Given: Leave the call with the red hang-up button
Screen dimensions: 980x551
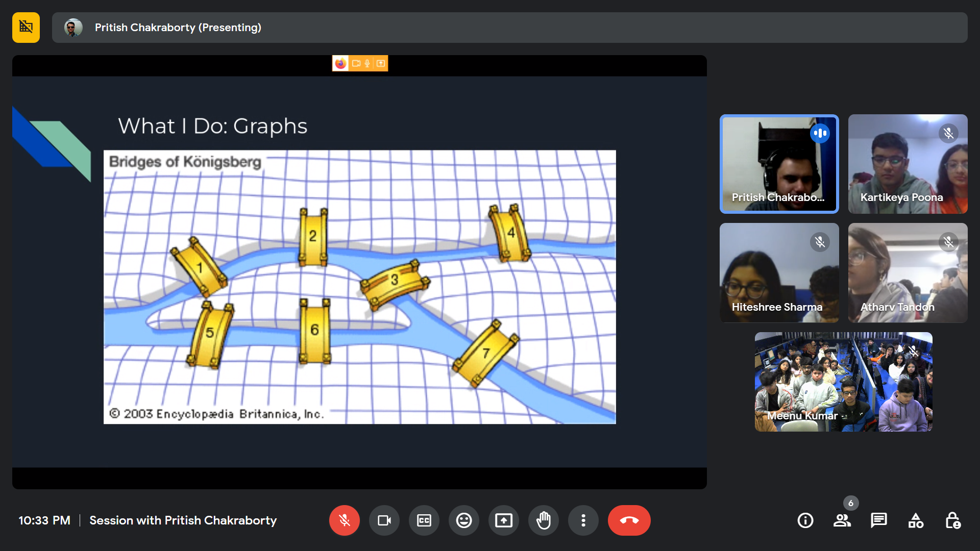Looking at the screenshot, I should click(629, 520).
